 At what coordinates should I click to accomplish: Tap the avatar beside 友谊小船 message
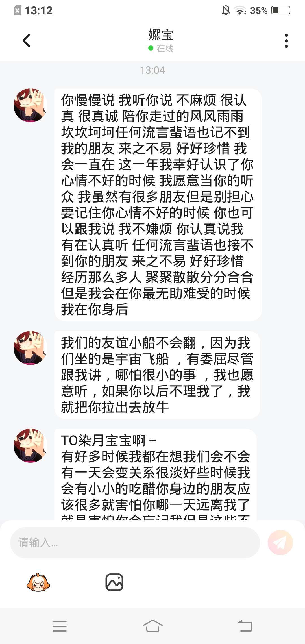point(30,348)
